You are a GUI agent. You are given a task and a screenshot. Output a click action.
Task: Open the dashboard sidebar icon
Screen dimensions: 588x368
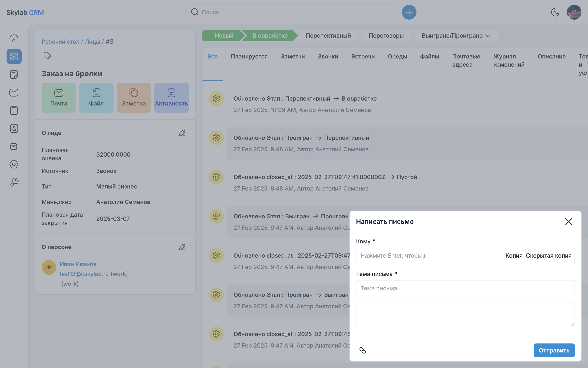click(x=14, y=38)
